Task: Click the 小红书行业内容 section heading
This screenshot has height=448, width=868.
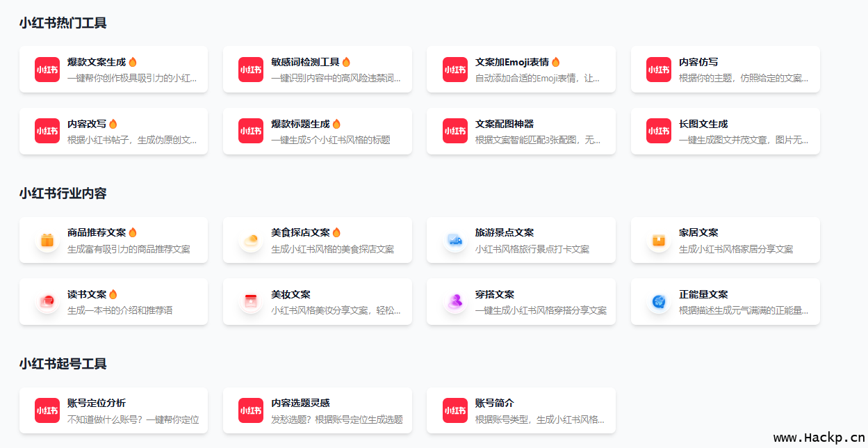Action: point(63,193)
